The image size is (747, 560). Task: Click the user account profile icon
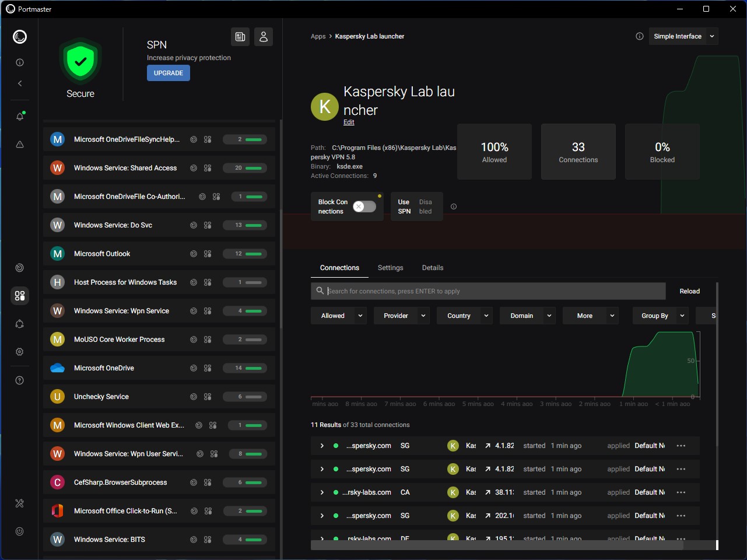coord(264,37)
